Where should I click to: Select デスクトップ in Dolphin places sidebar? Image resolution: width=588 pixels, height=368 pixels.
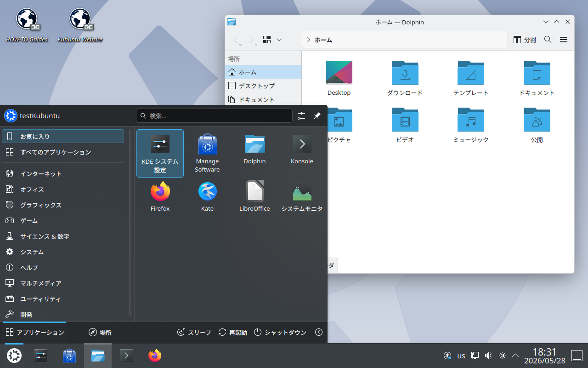[263, 86]
